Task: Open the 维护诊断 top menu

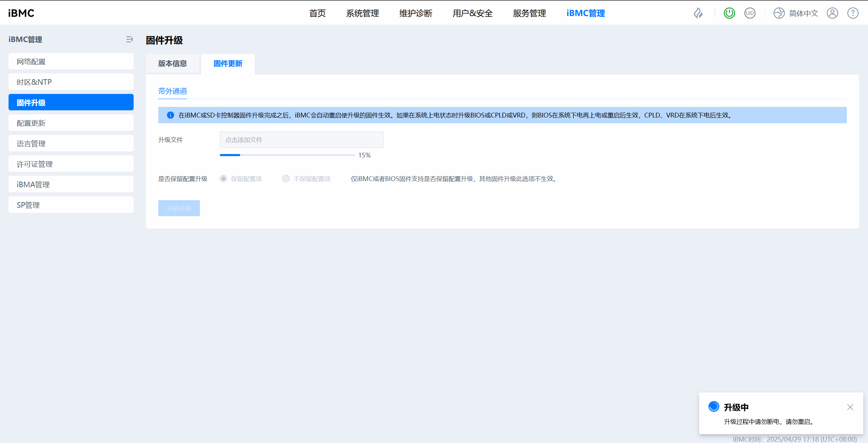Action: click(416, 13)
